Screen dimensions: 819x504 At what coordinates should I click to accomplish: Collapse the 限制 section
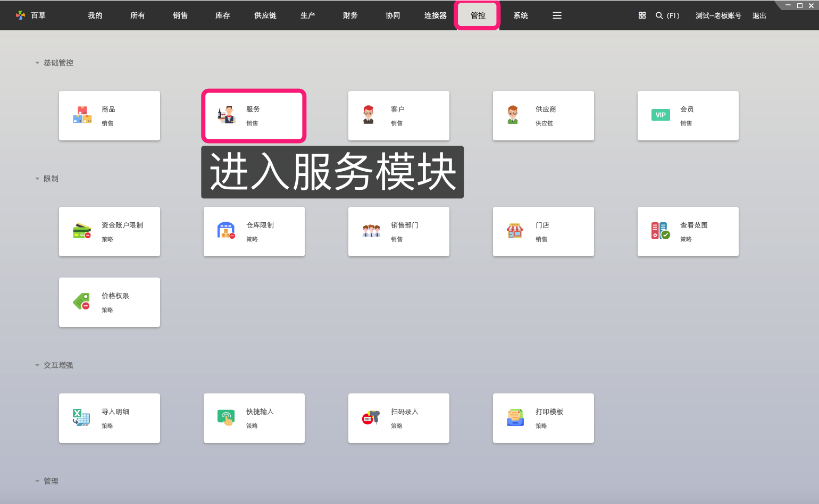37,179
